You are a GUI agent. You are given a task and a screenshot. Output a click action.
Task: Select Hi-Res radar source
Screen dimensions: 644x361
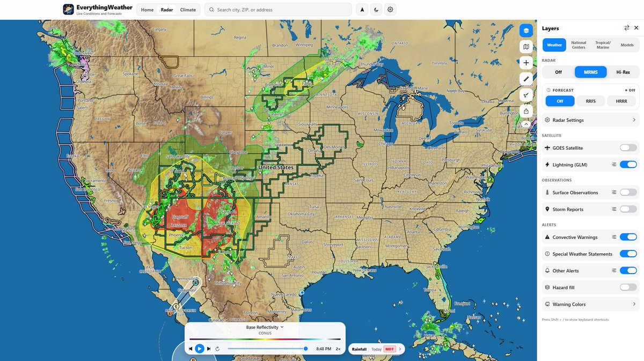tap(623, 72)
